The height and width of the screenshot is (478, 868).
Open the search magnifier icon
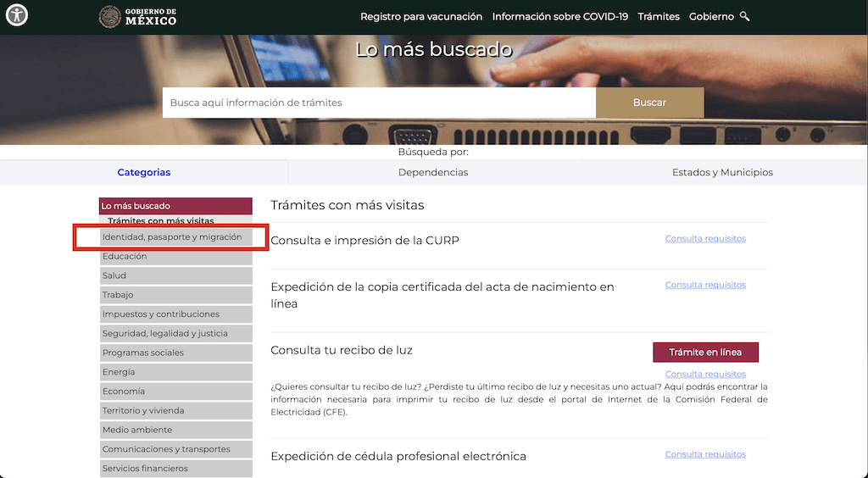click(x=745, y=17)
